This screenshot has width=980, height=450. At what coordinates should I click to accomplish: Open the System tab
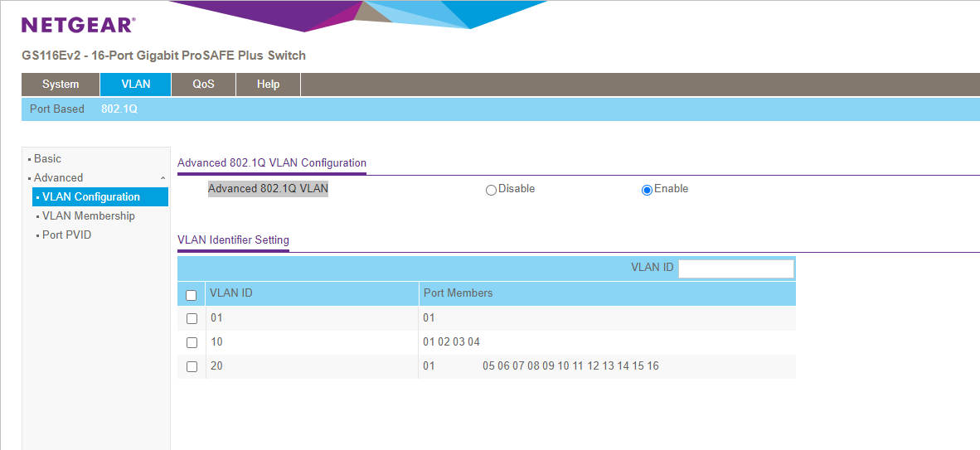[x=61, y=85]
